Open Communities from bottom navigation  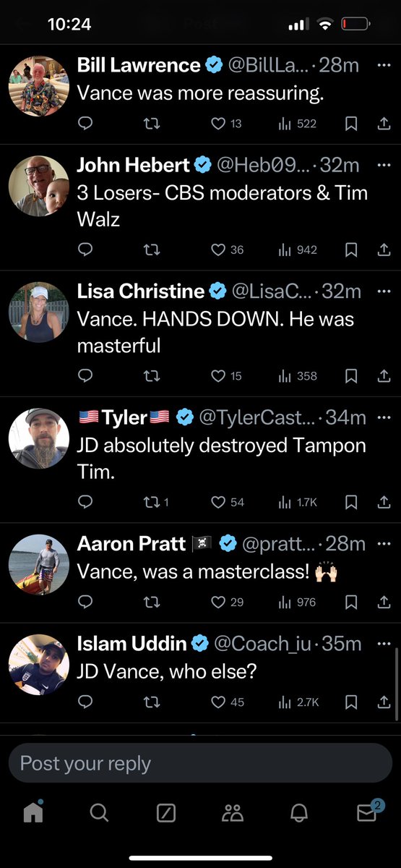233,813
